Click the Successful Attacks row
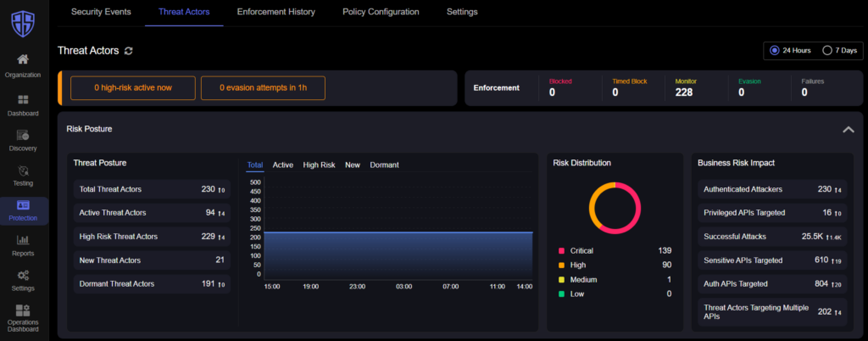 (772, 237)
